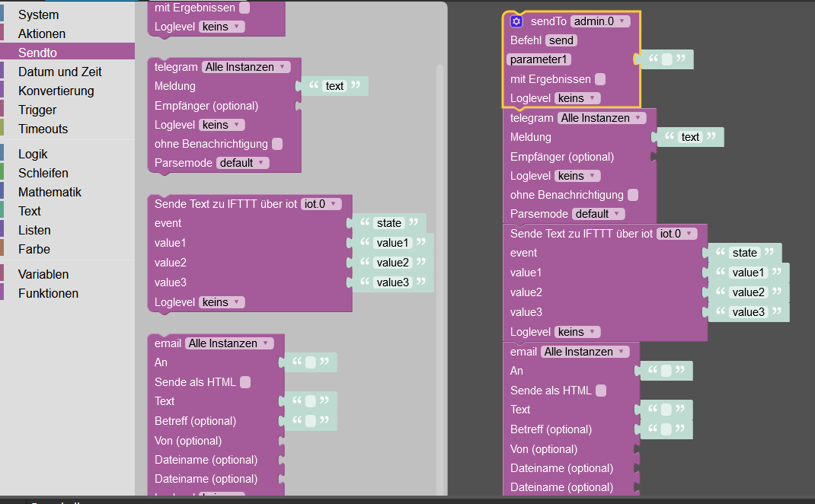Open 'Alle Instanzen' dropdown on workspace email block

(x=585, y=352)
